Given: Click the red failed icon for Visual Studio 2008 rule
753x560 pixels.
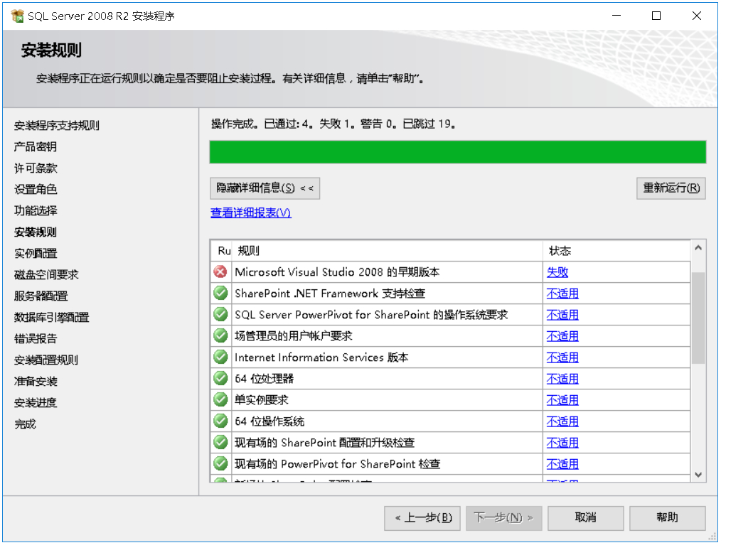Looking at the screenshot, I should tap(220, 272).
